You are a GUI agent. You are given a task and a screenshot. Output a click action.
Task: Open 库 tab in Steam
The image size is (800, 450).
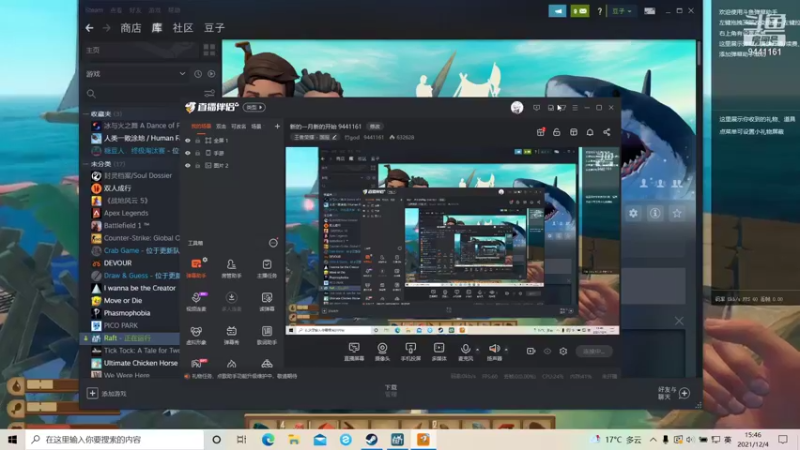point(157,28)
